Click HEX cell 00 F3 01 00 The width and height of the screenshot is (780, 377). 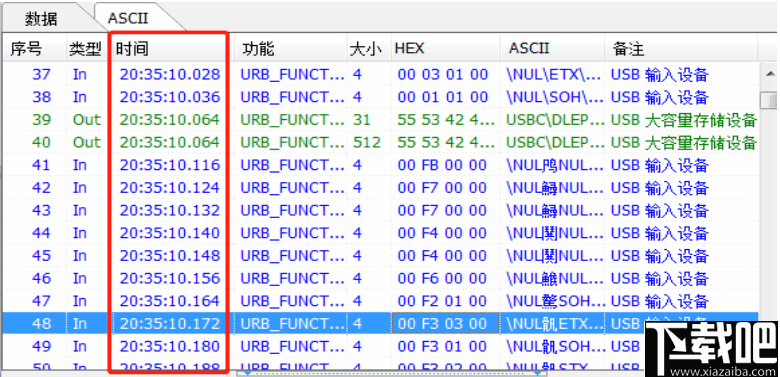tap(442, 346)
